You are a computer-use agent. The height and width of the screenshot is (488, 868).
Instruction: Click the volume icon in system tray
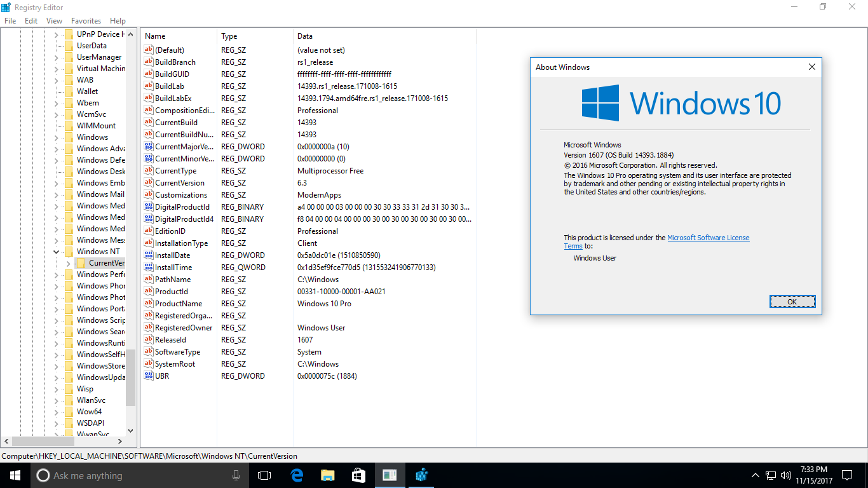point(786,475)
